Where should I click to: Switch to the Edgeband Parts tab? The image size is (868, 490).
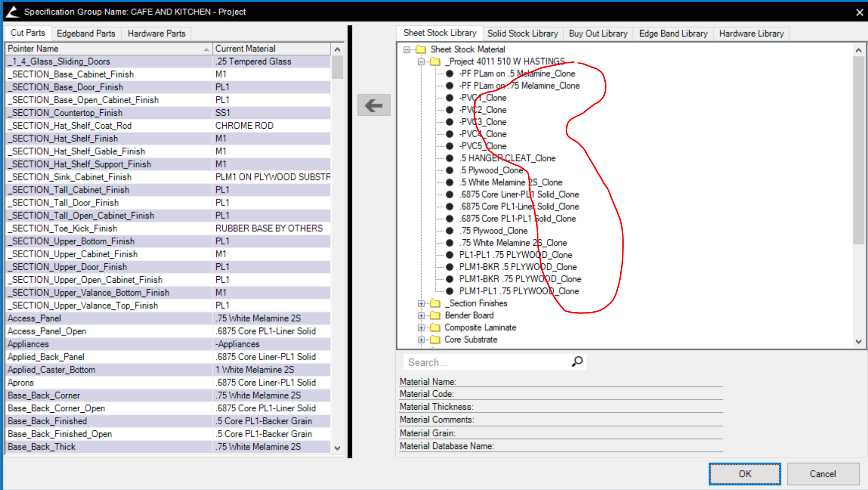pos(86,33)
